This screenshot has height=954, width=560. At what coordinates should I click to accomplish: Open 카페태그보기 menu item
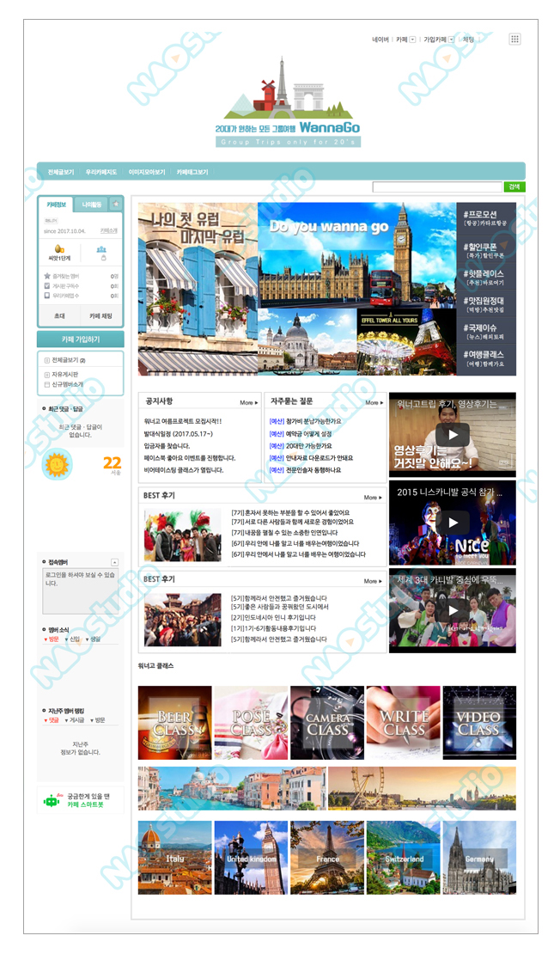[192, 172]
